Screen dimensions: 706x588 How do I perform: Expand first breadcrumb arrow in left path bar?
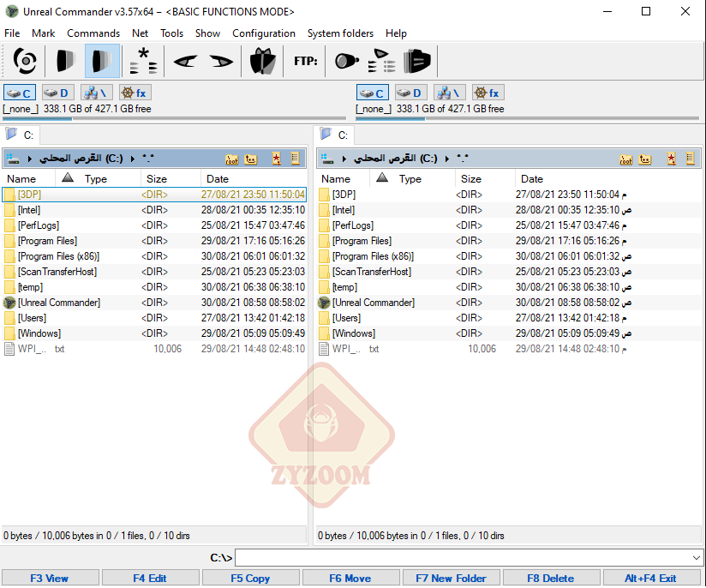[30, 159]
